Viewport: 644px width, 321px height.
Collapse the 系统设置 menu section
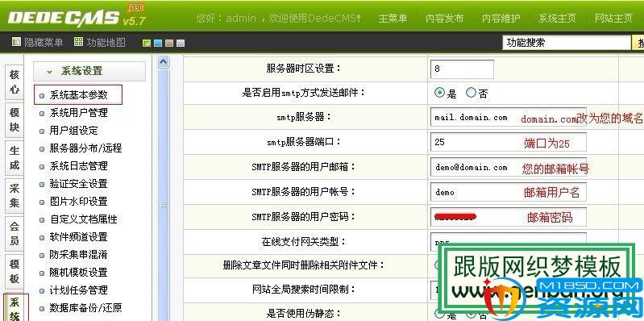tap(89, 71)
